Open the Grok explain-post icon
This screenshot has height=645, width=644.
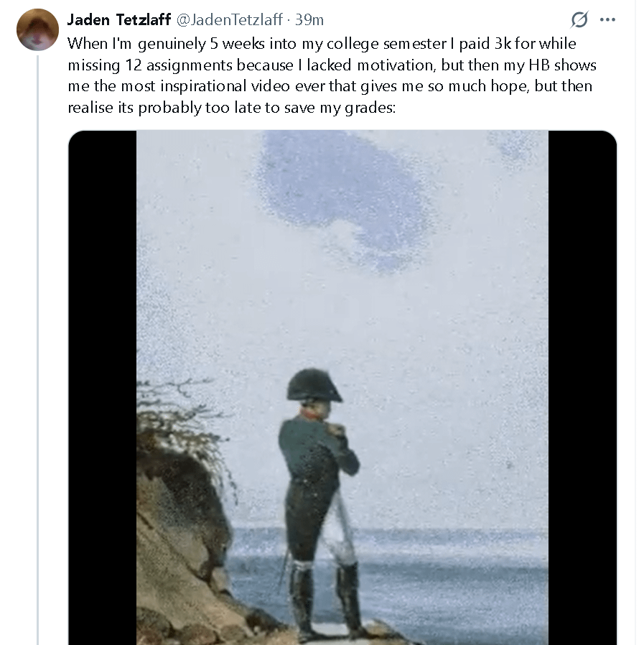click(579, 19)
